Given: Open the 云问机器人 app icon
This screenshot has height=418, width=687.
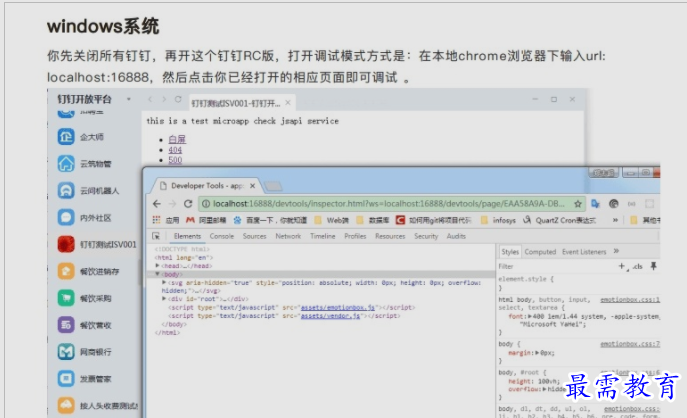Looking at the screenshot, I should (66, 191).
